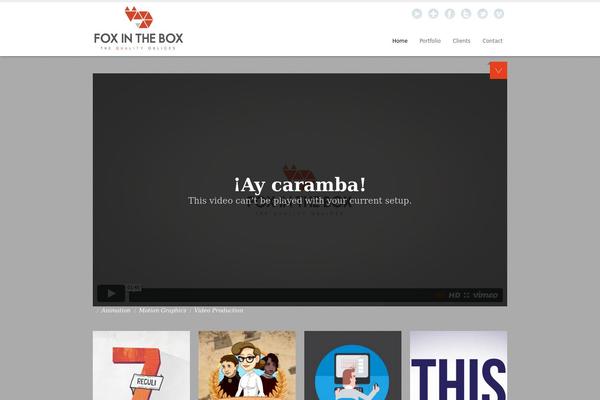This screenshot has height=400, width=600.
Task: Toggle HD quality in the video player
Action: (454, 295)
